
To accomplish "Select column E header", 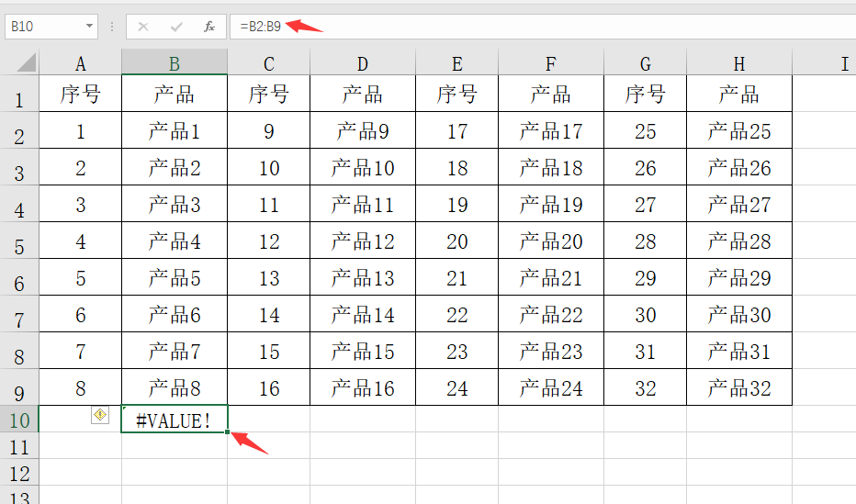I will pos(457,62).
